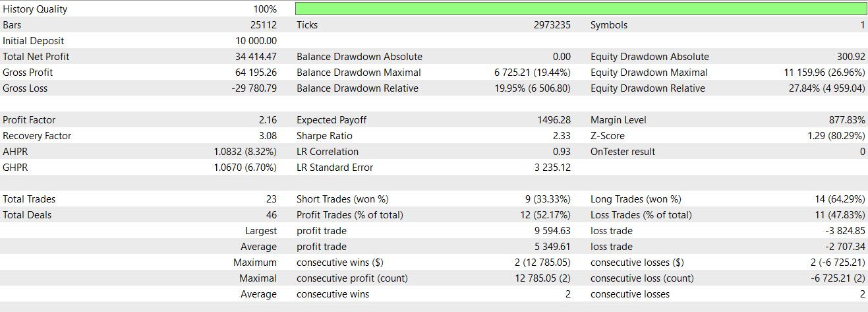Select the Total Net Profit value 34 414.47
The height and width of the screenshot is (312, 868).
(x=252, y=57)
